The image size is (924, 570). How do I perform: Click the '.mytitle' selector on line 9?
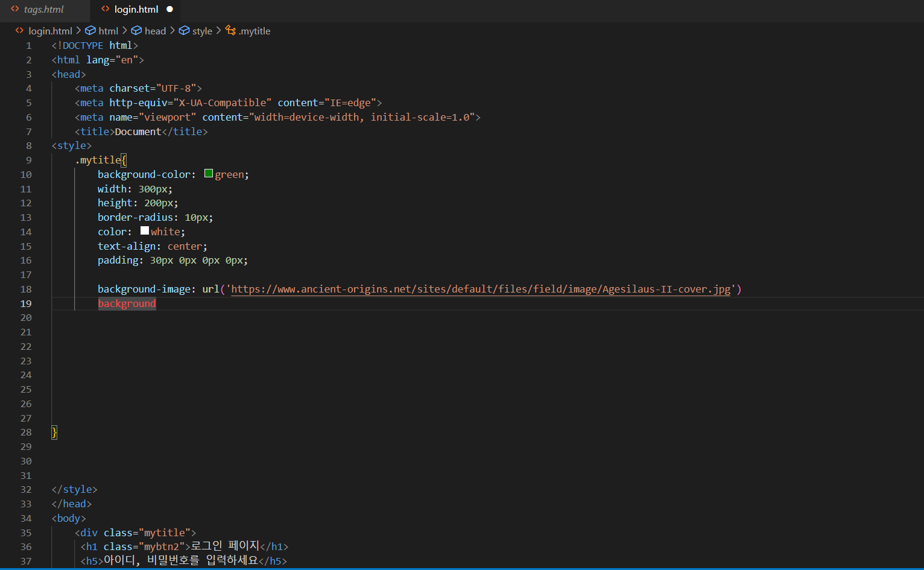point(98,160)
